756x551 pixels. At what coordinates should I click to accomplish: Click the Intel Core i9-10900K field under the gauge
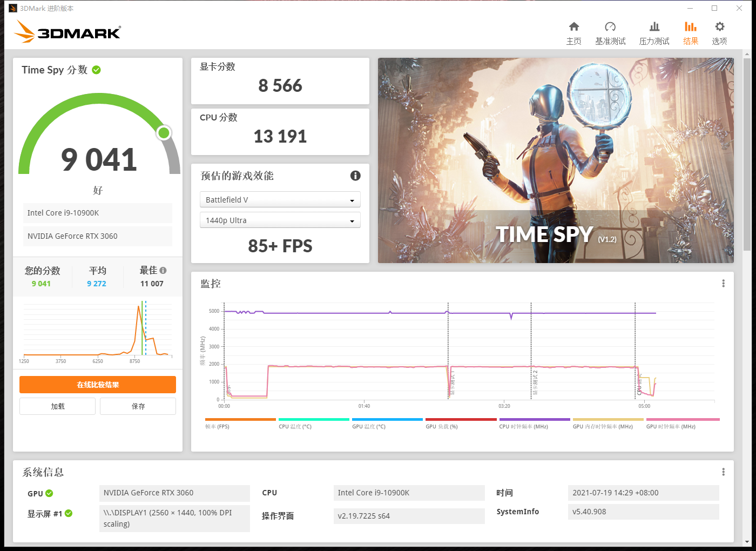point(98,213)
